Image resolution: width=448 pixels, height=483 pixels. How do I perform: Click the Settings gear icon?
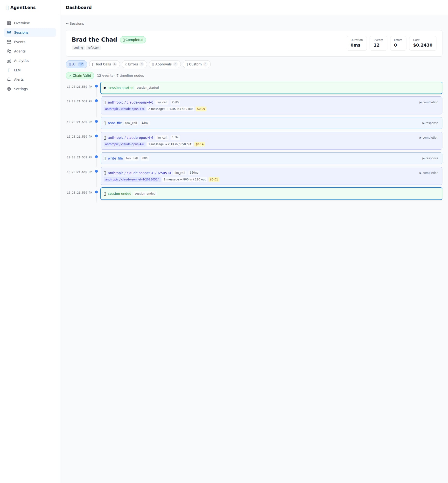tap(9, 89)
